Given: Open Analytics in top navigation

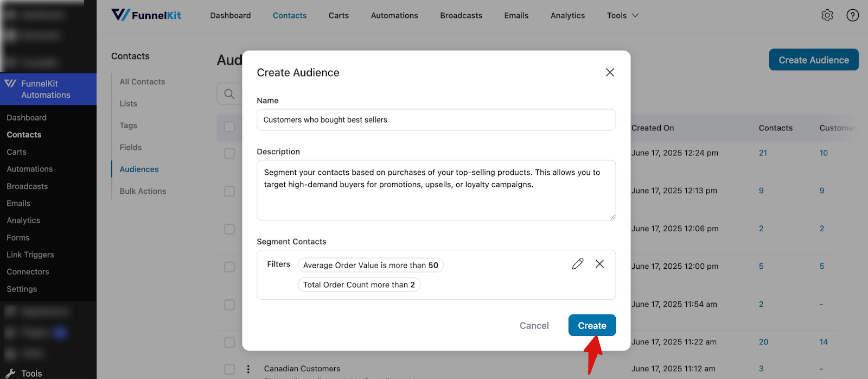Looking at the screenshot, I should pyautogui.click(x=568, y=15).
